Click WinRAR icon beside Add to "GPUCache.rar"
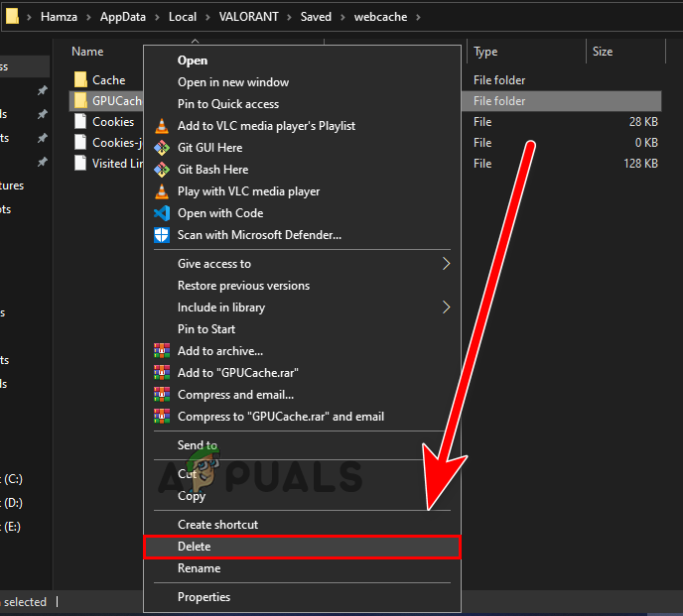683x616 pixels. click(162, 373)
